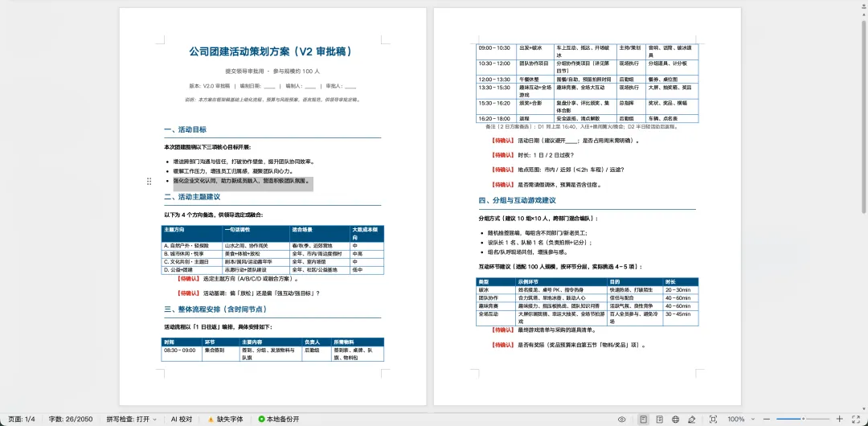Image resolution: width=868 pixels, height=426 pixels.
Task: Click bullet 增进跨部门沟通与信任
Action: coord(244,162)
